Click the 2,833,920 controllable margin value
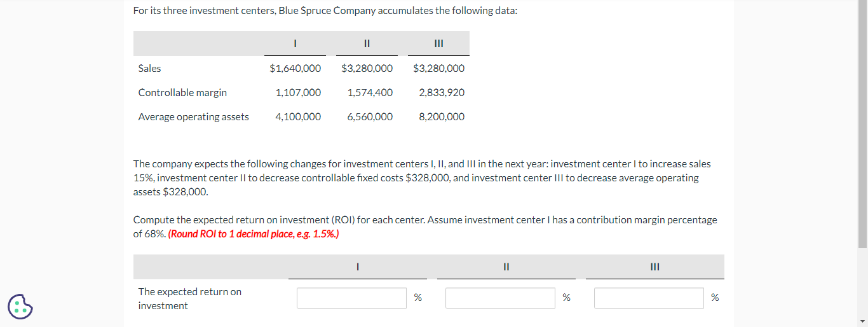Image resolution: width=868 pixels, height=327 pixels. pyautogui.click(x=442, y=92)
